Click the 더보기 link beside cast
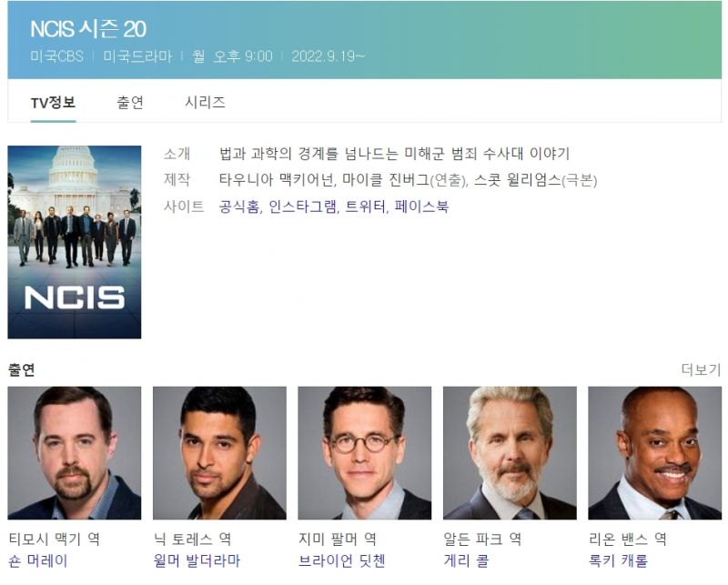This screenshot has height=585, width=728. coord(701,369)
